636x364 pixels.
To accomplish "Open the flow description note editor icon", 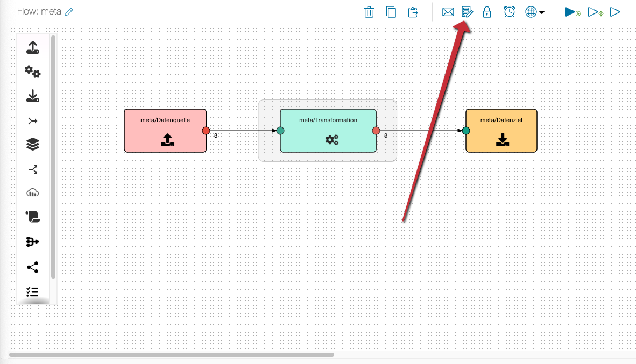I will pyautogui.click(x=467, y=12).
